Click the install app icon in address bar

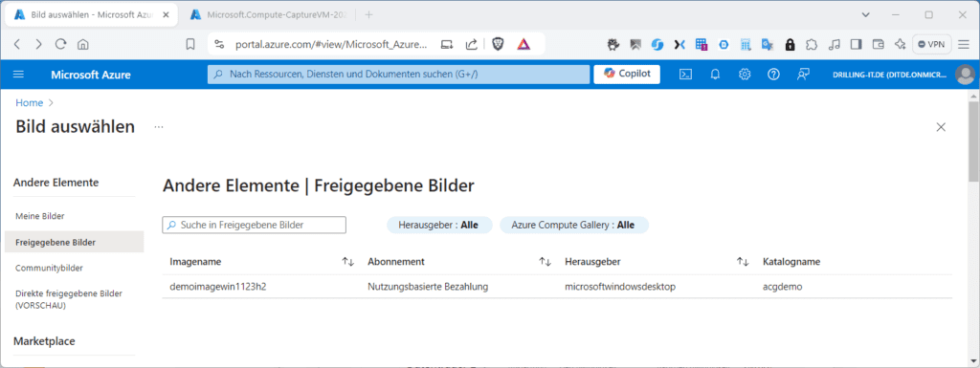point(447,44)
